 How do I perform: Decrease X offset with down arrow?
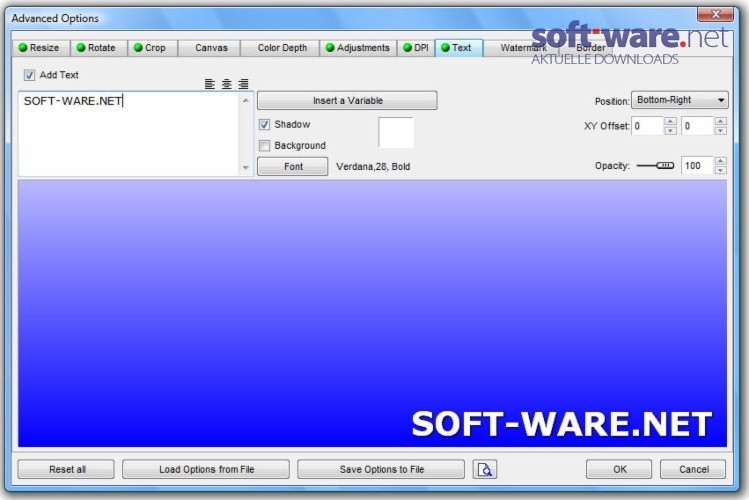pyautogui.click(x=670, y=130)
